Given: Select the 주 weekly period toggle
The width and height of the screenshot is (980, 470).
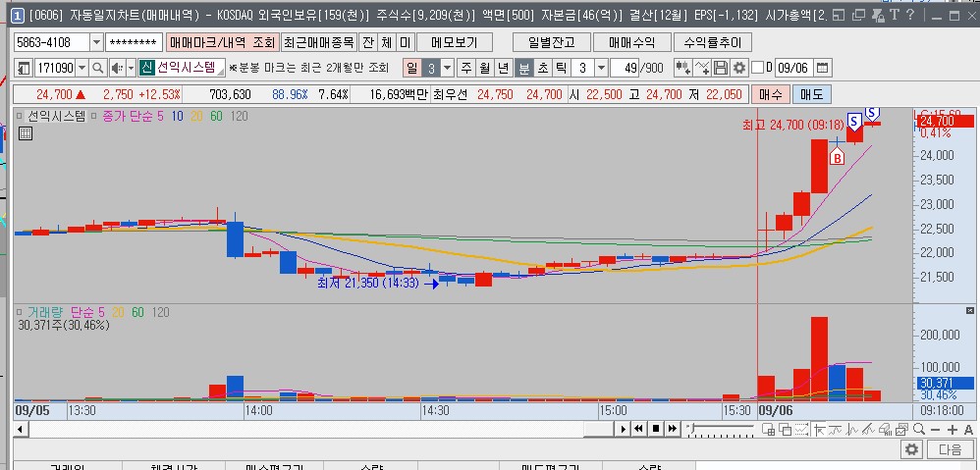Looking at the screenshot, I should (x=466, y=68).
